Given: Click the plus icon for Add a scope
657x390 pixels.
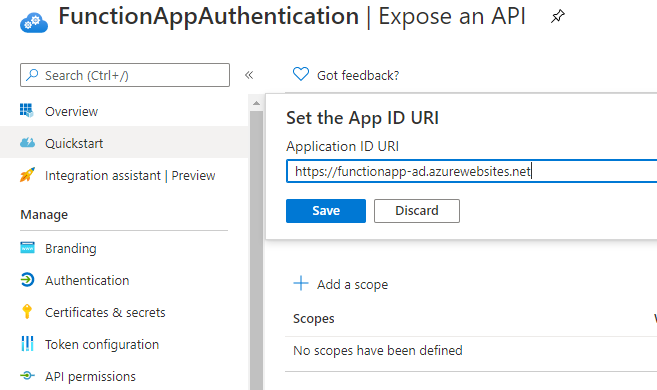Looking at the screenshot, I should (301, 283).
